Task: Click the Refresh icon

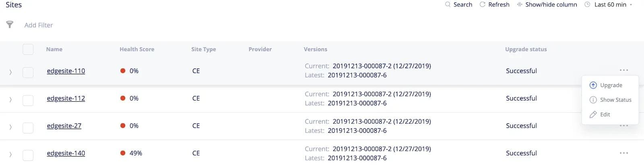Action: (482, 4)
